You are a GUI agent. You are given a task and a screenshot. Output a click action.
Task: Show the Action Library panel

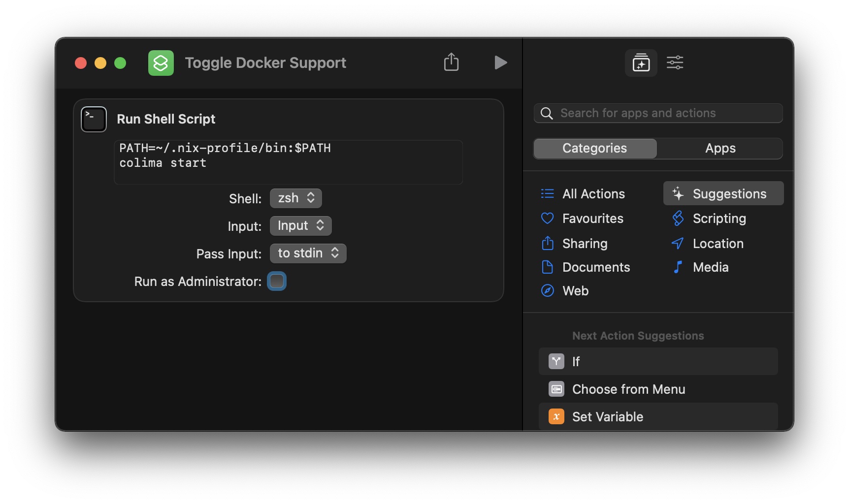(x=641, y=63)
